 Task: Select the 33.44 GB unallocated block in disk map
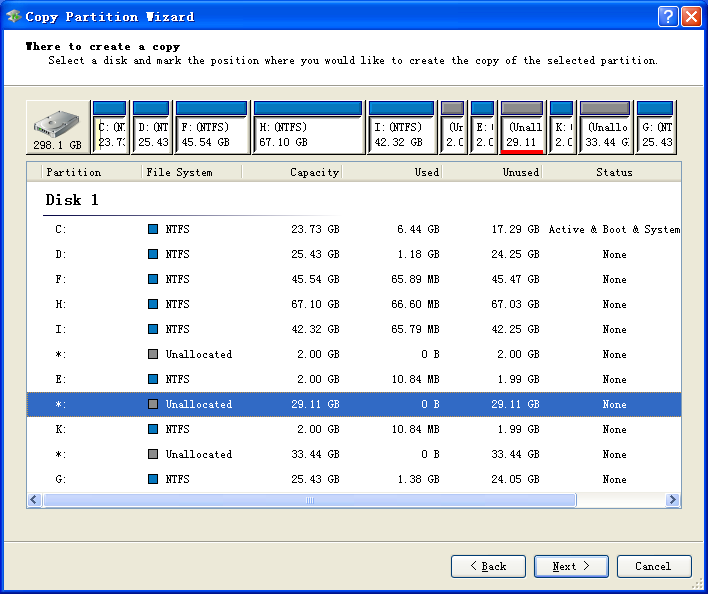(x=605, y=128)
